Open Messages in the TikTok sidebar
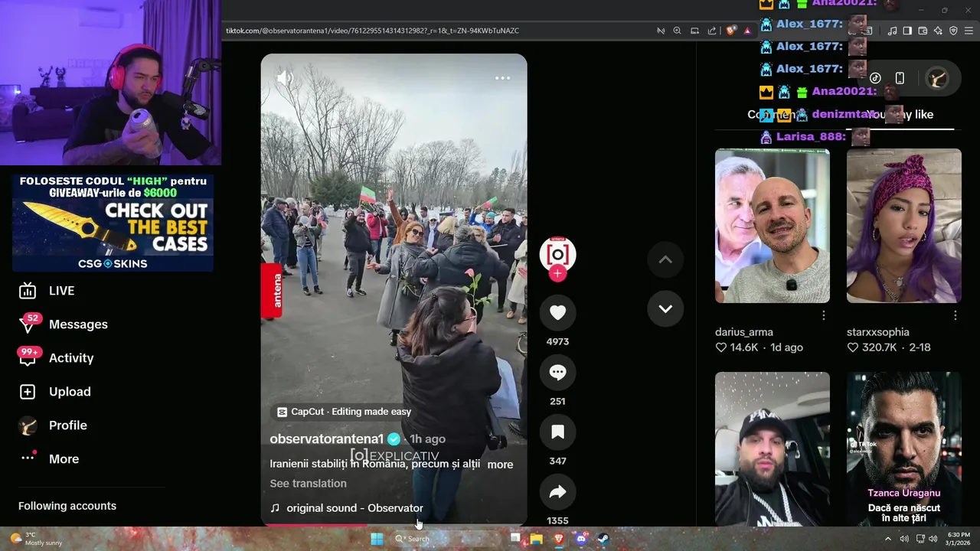This screenshot has width=980, height=551. click(78, 324)
